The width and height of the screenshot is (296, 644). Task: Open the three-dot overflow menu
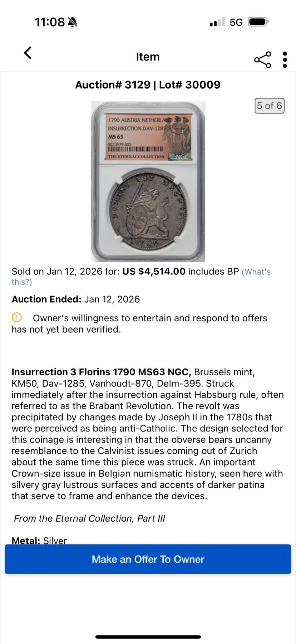[285, 60]
